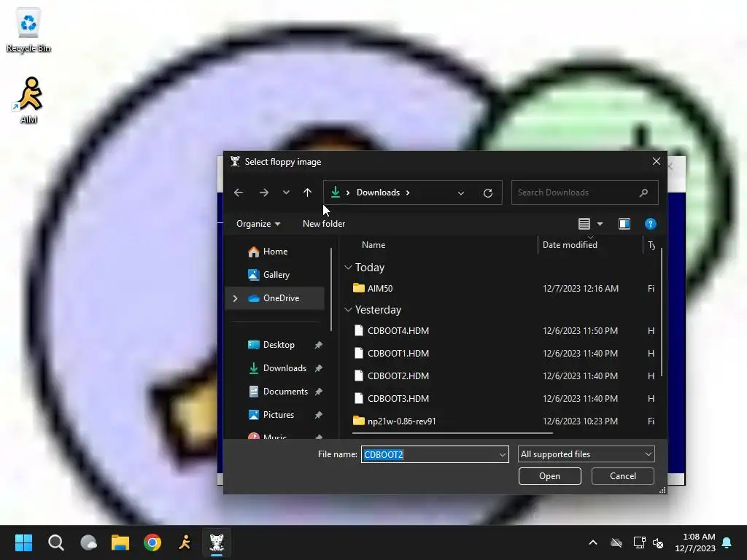Open the All supported files type dropdown

pyautogui.click(x=586, y=454)
